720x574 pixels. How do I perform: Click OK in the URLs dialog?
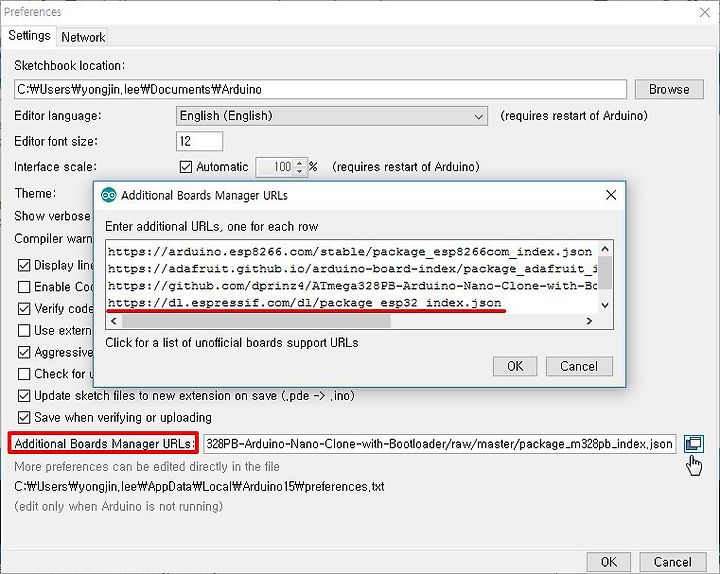click(x=515, y=366)
